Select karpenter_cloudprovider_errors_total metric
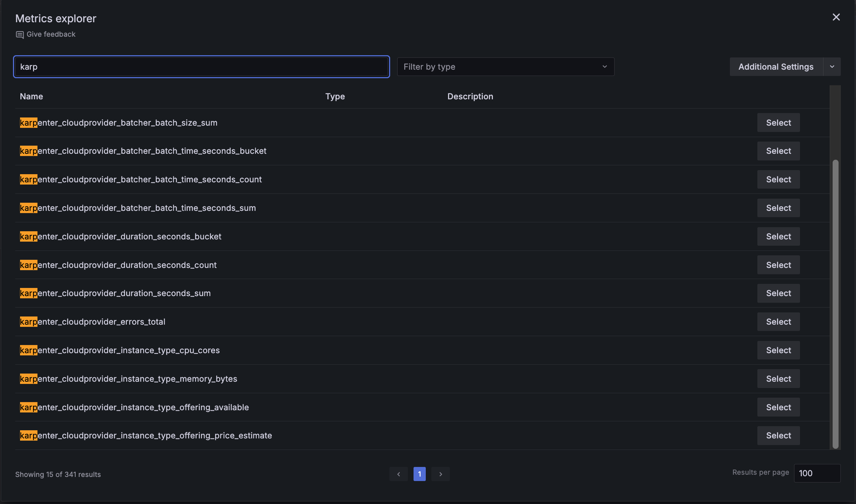Image resolution: width=856 pixels, height=504 pixels. [778, 322]
